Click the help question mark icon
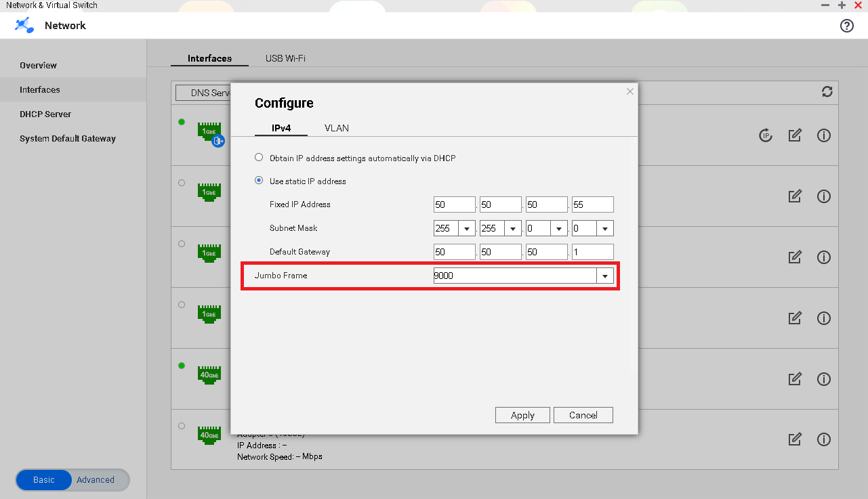868x499 pixels. click(x=846, y=26)
